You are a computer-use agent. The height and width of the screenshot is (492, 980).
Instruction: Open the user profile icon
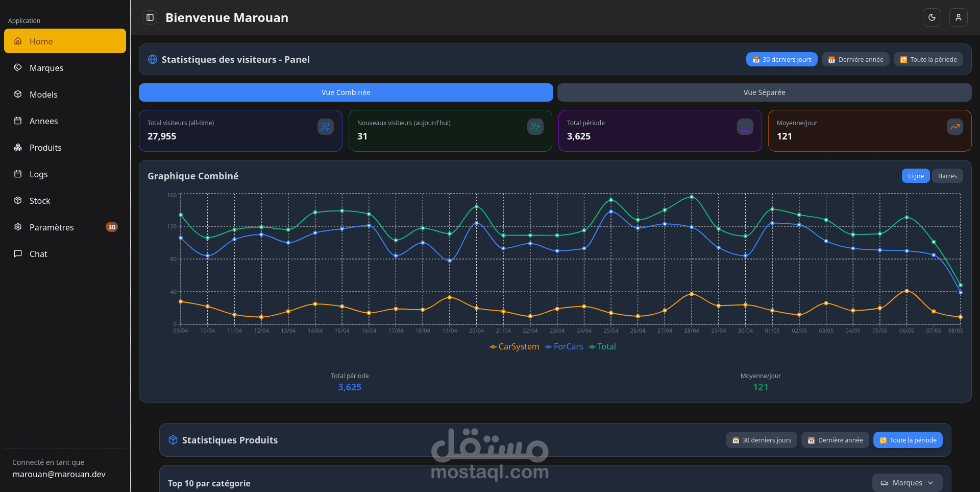click(959, 17)
